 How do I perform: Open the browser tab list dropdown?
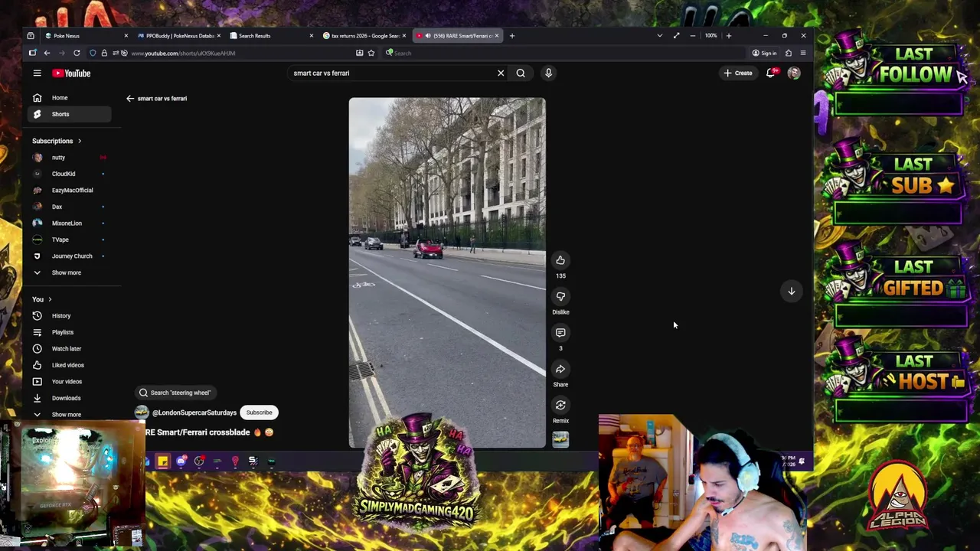point(659,35)
